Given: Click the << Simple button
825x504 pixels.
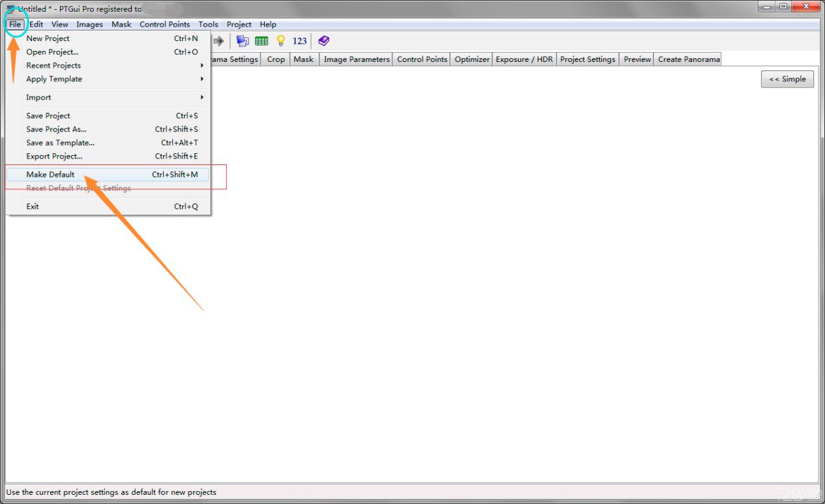Looking at the screenshot, I should click(787, 79).
